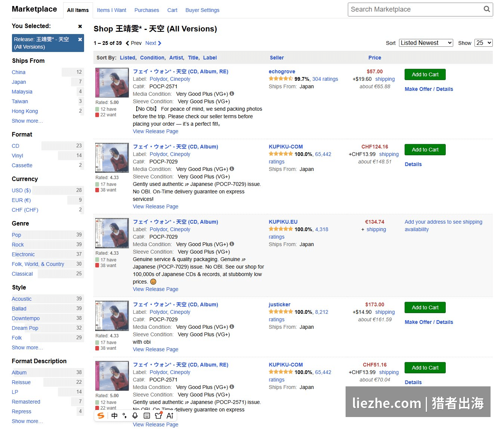The height and width of the screenshot is (429, 504).
Task: Open the Buyer Settings tab
Action: point(202,10)
